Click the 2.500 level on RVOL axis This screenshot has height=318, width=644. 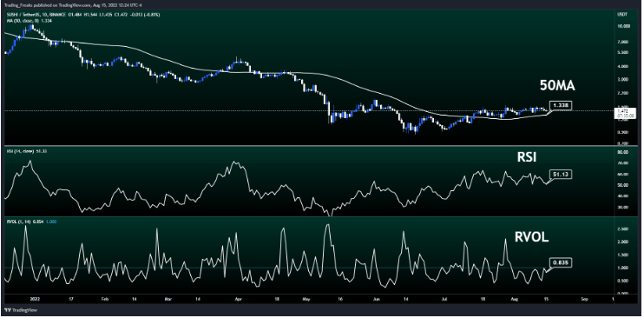click(x=621, y=229)
